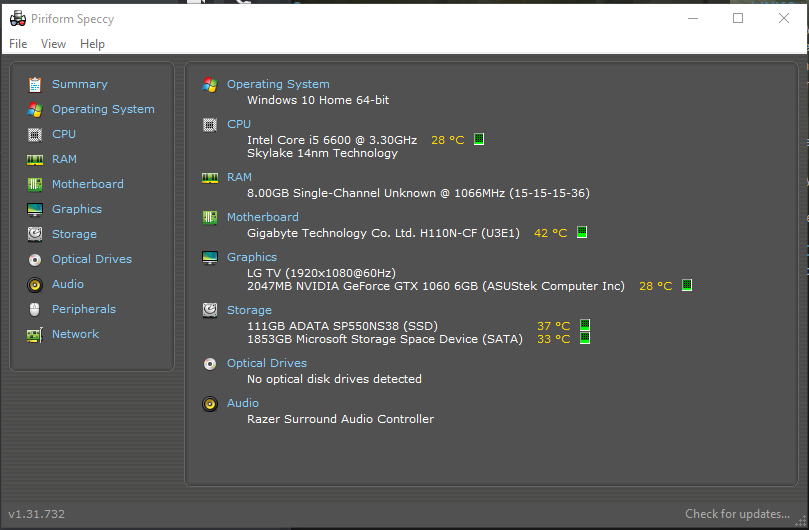Click the Storage hard drive icon in sidebar
Viewport: 809px width, 530px height.
point(35,234)
